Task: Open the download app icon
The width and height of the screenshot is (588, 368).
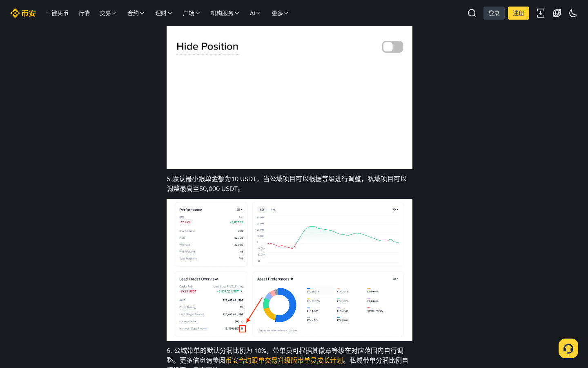Action: 541,13
